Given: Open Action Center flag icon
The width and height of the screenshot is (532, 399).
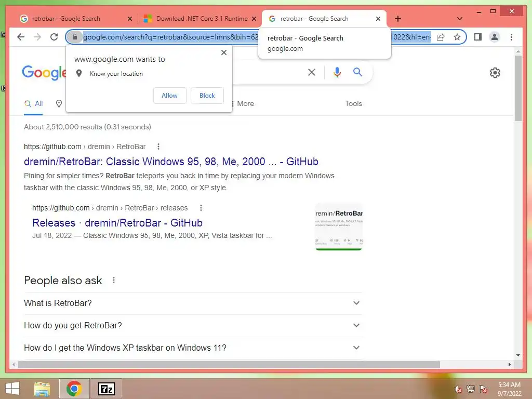Looking at the screenshot, I should (x=483, y=389).
